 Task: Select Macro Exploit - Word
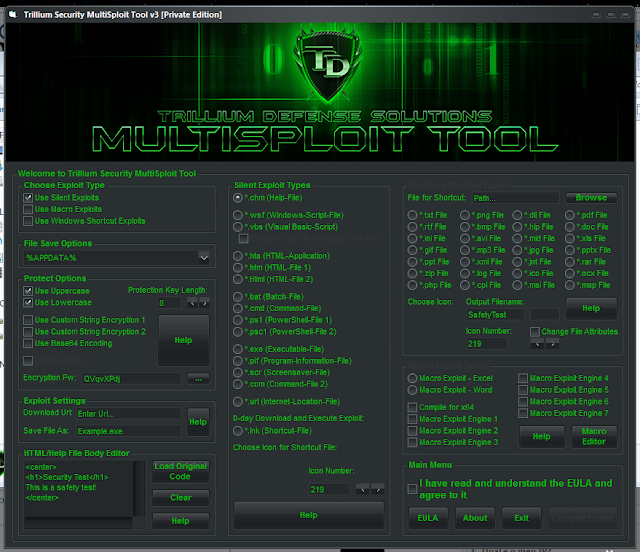(x=412, y=390)
